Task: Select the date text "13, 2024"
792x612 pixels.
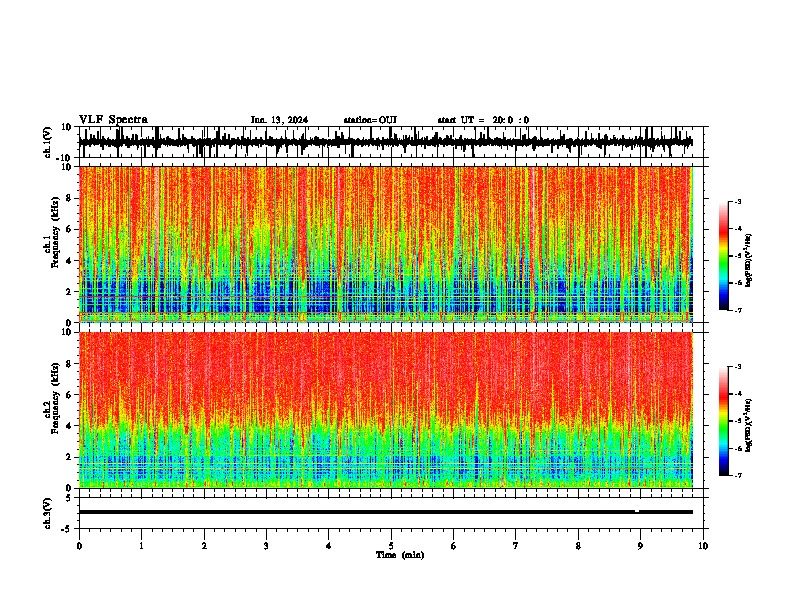Action: coord(287,120)
